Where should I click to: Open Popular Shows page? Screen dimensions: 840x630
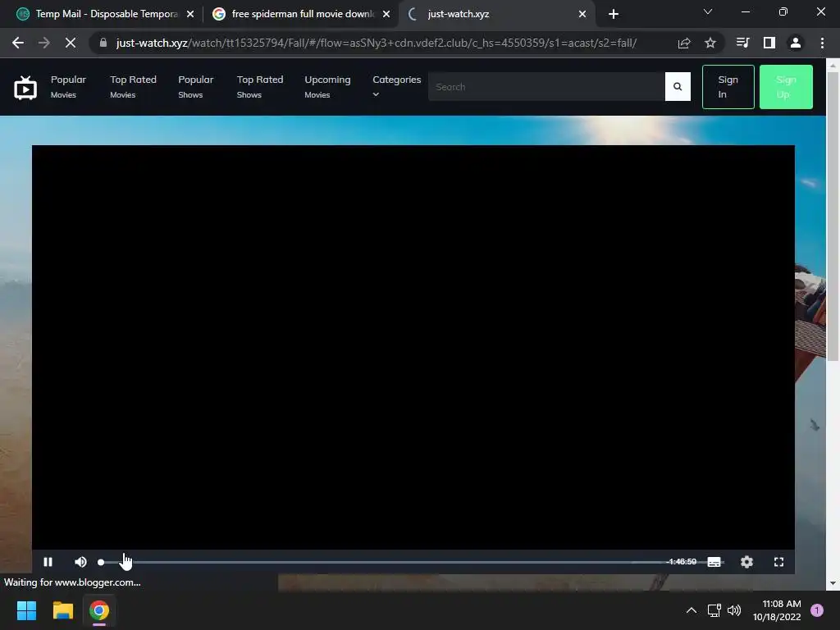pos(195,87)
